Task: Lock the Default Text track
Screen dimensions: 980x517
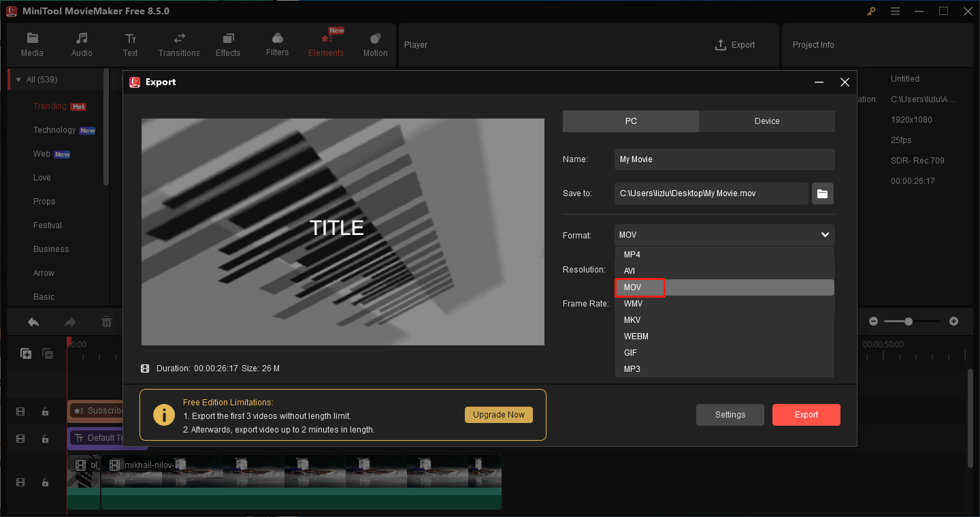Action: 45,439
